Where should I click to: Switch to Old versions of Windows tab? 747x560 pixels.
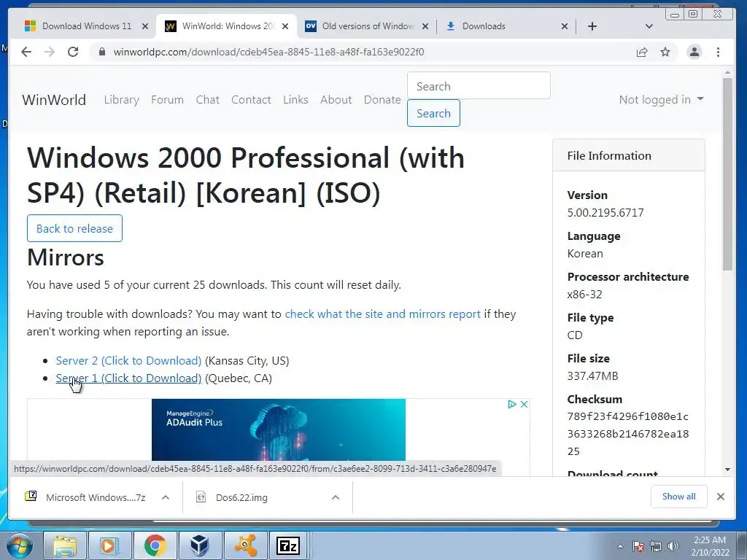tap(367, 26)
